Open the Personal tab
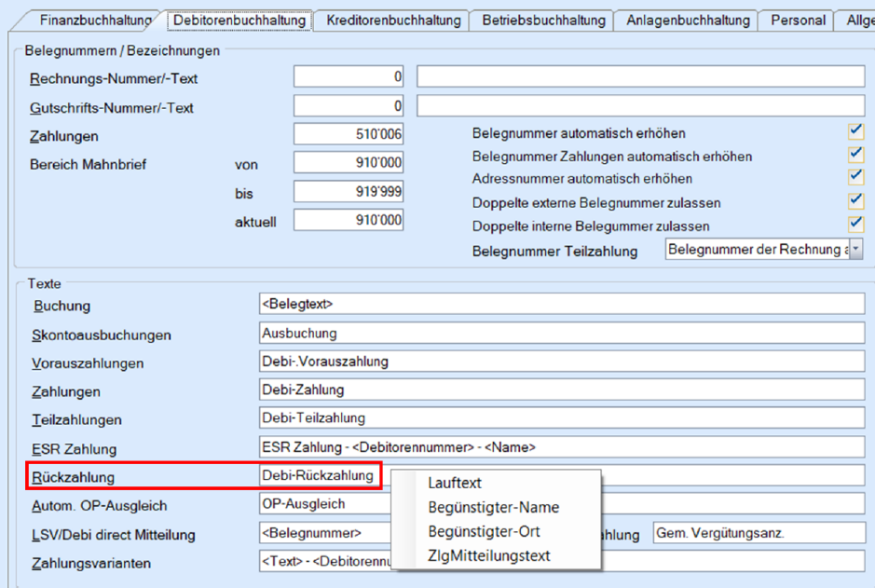 [798, 20]
